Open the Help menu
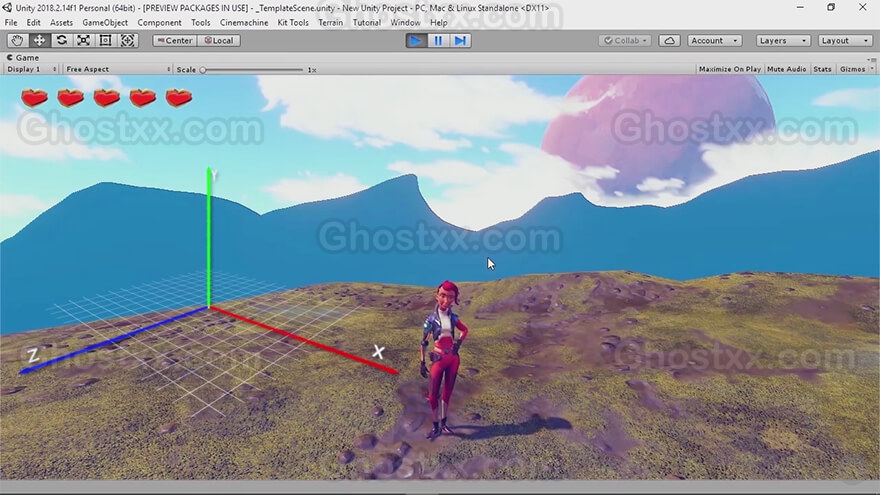 coord(438,22)
